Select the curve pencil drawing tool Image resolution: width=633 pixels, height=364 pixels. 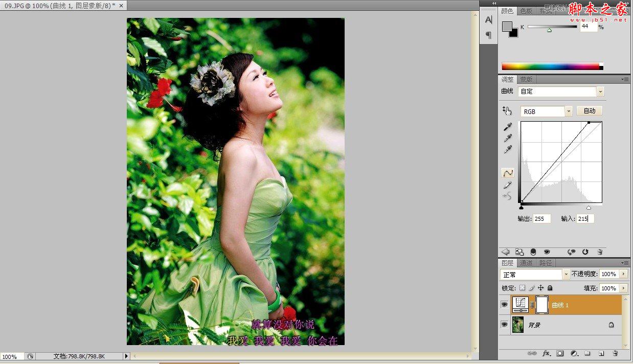coord(507,185)
